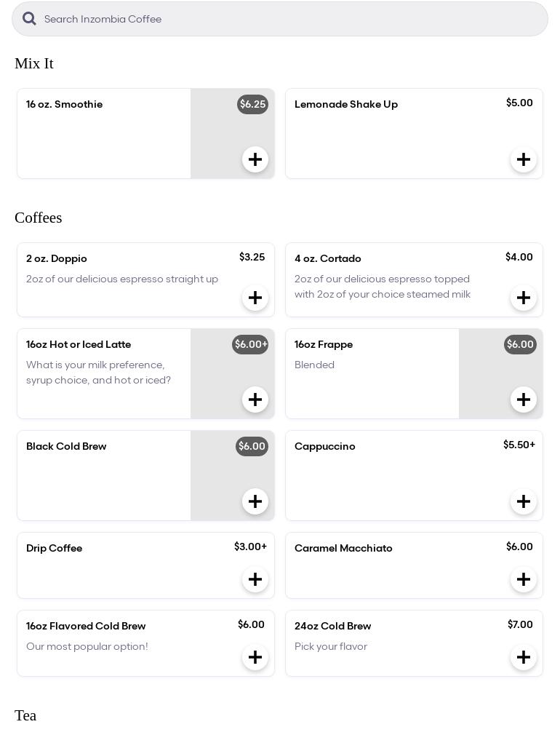Click the search magnifier icon
This screenshot has height=735, width=560.
coord(29,19)
